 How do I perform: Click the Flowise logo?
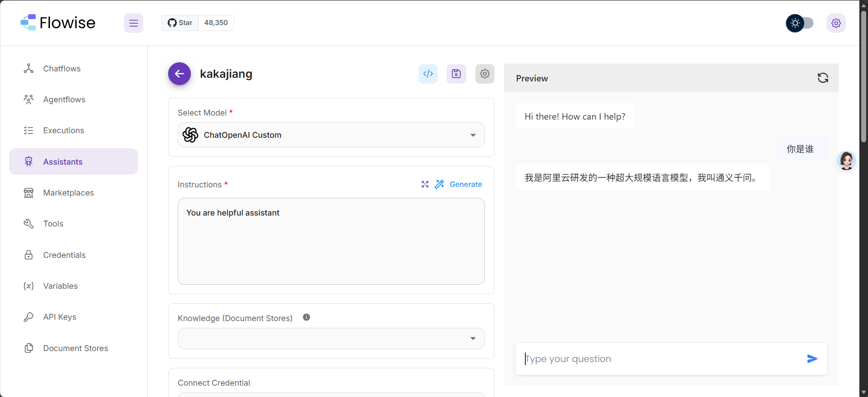(x=58, y=23)
